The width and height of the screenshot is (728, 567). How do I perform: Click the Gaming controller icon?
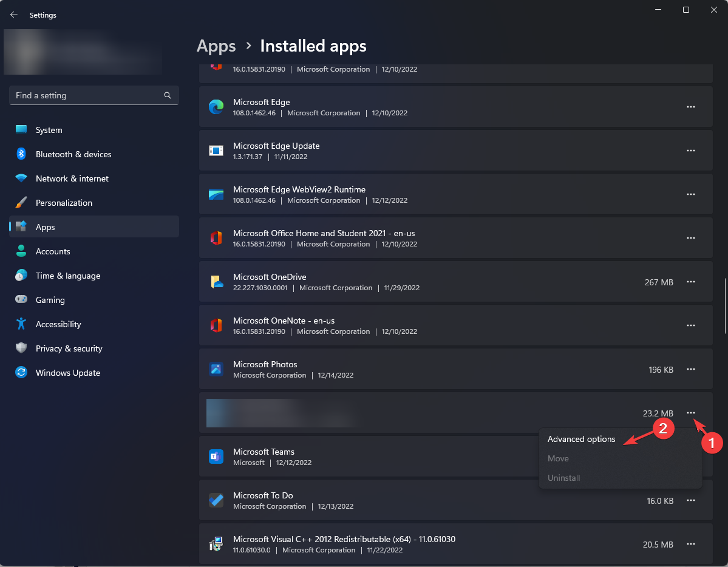(21, 299)
